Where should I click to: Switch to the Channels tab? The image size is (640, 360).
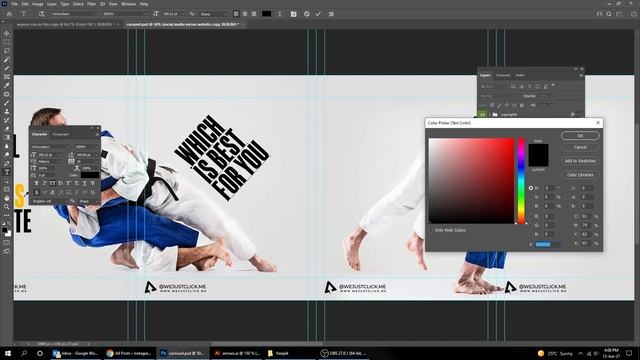(503, 76)
